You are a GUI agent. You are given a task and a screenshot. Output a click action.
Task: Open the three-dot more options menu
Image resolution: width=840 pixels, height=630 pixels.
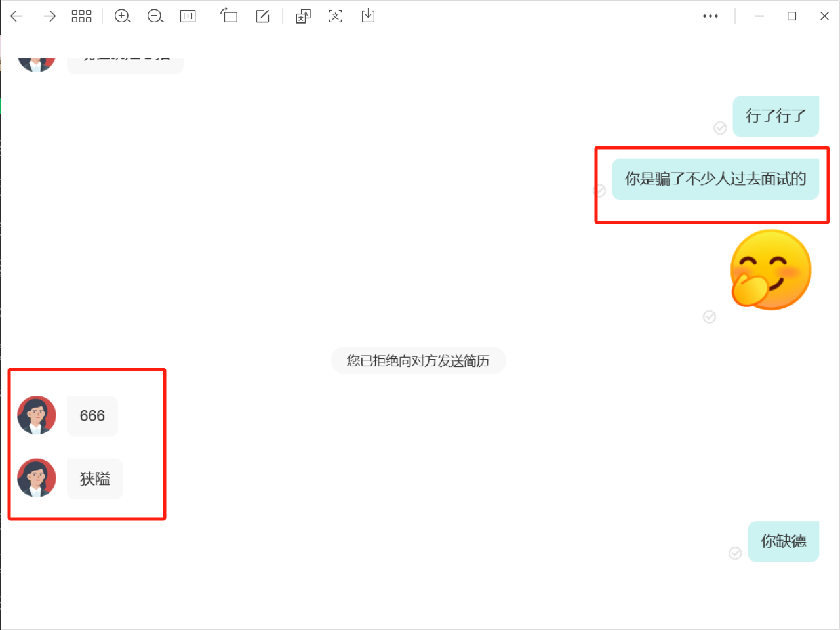[x=710, y=16]
